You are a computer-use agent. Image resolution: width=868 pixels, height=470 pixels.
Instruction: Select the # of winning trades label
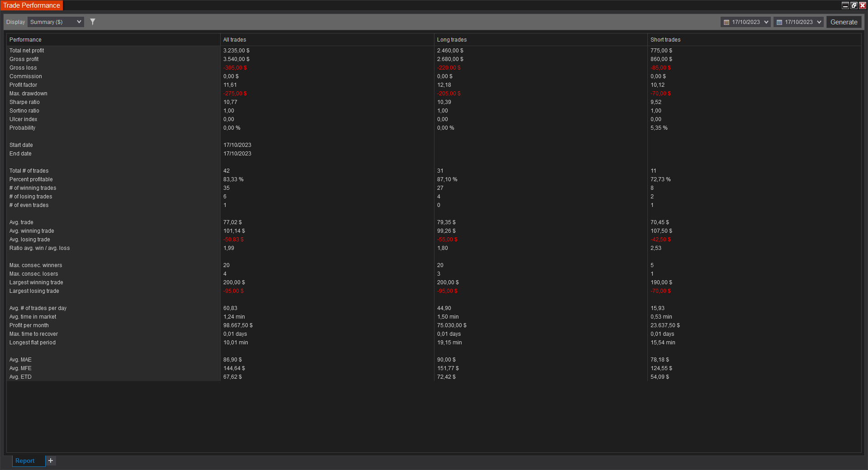[33, 188]
